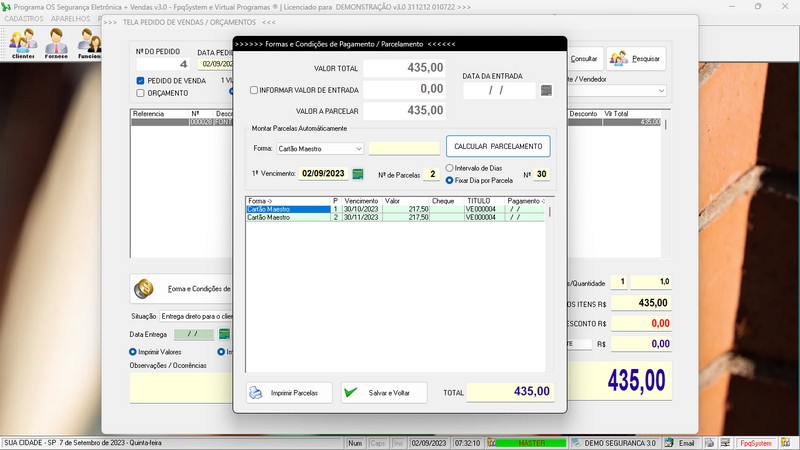The width and height of the screenshot is (800, 450).
Task: Click the coin icon for Forma e Condições
Action: coord(143,289)
